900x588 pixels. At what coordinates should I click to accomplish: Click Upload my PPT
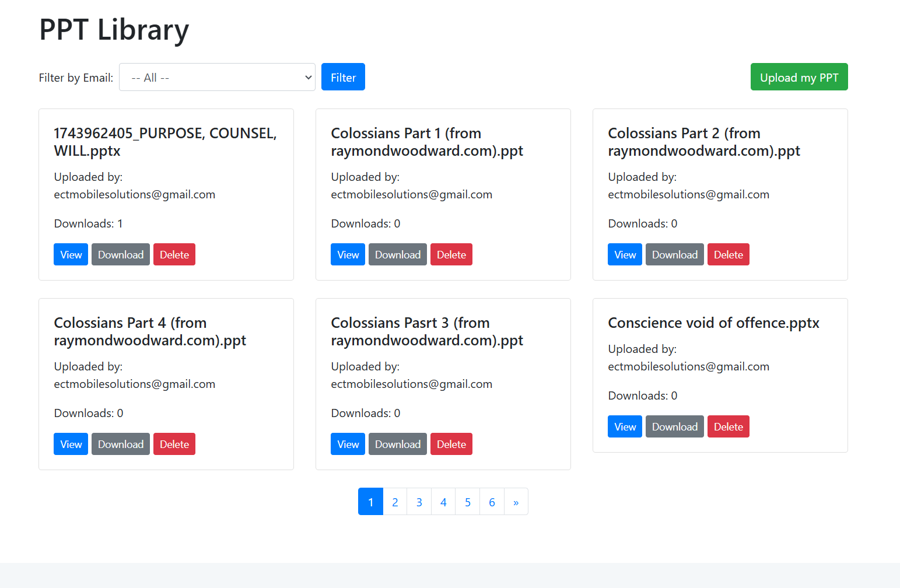coord(799,76)
